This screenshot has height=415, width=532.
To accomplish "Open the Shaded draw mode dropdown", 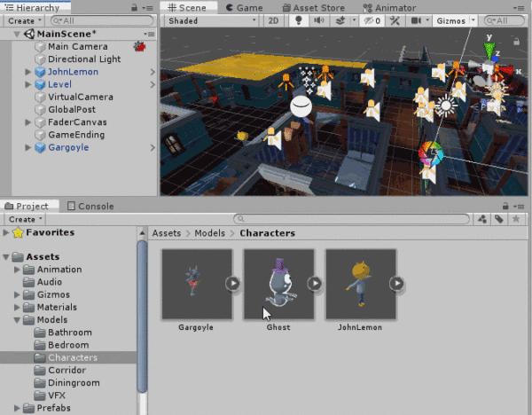I will click(212, 20).
